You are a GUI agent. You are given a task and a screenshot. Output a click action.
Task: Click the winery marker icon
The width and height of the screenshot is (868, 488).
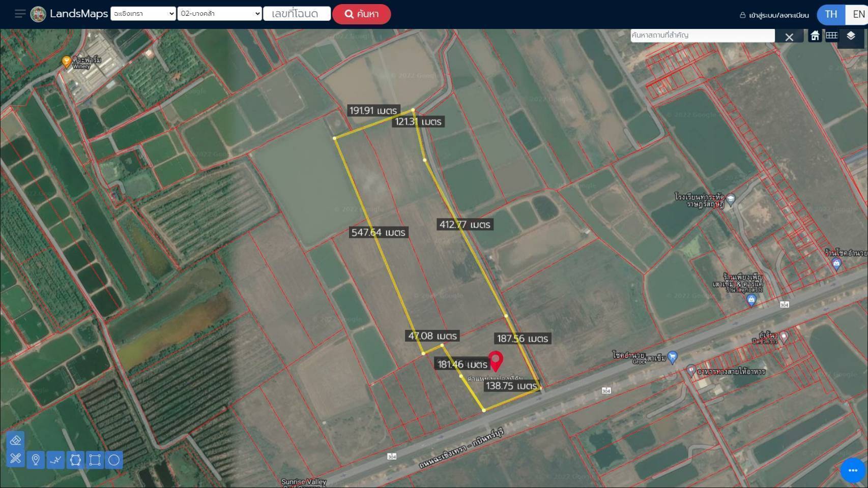pyautogui.click(x=66, y=62)
